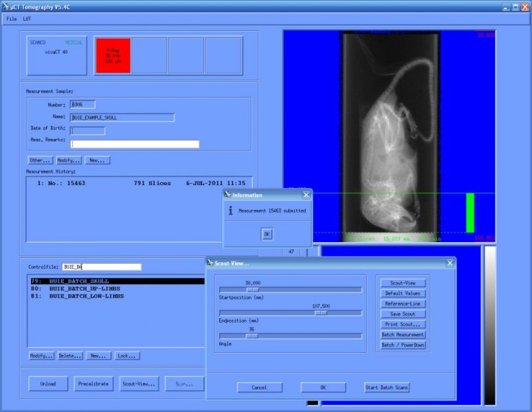The image size is (532, 412).
Task: Click the Scout-View... button at the bottom of the main window
Action: point(139,384)
